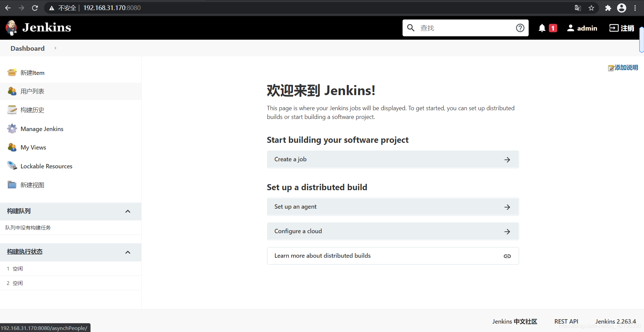Open the REST API footer link
This screenshot has height=332, width=644.
566,322
